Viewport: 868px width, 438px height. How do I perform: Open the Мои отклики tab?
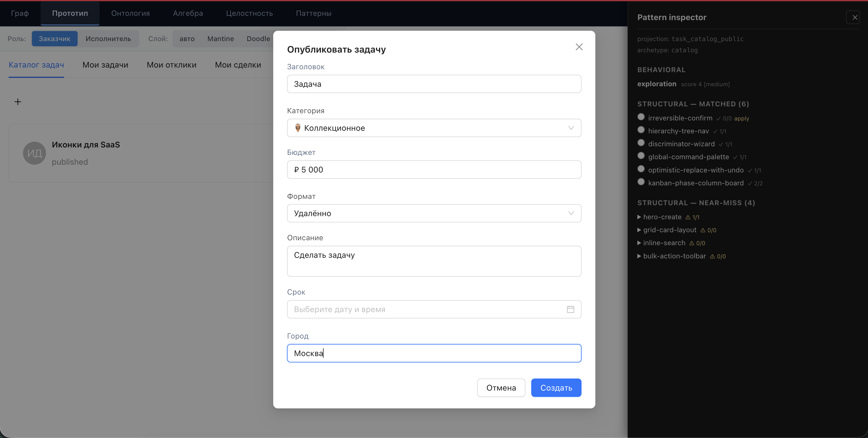click(x=171, y=65)
